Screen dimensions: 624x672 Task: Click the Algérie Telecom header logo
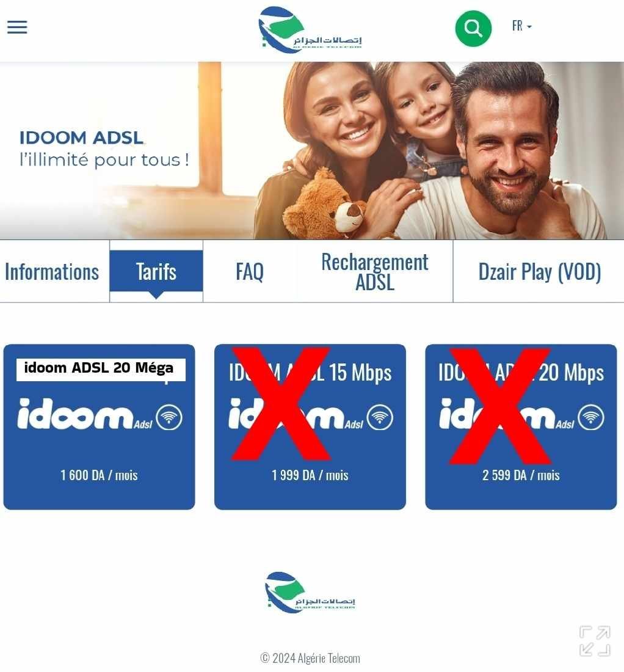tap(310, 30)
